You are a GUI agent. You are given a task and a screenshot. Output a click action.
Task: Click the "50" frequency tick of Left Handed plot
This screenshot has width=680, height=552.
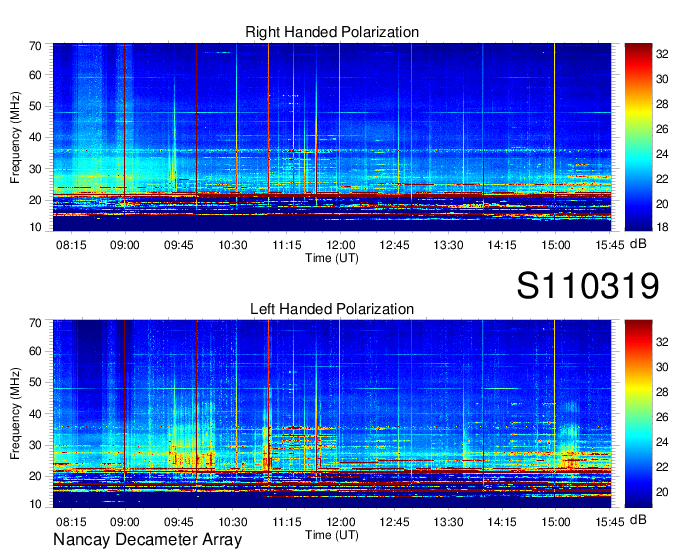point(35,382)
